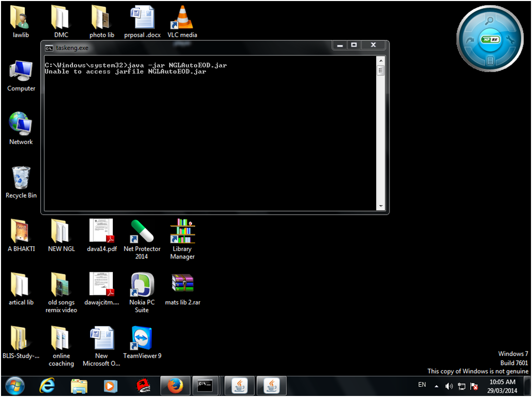Launch Net Protector 2014 from desktop
Image resolution: width=532 pixels, height=397 pixels.
point(142,231)
